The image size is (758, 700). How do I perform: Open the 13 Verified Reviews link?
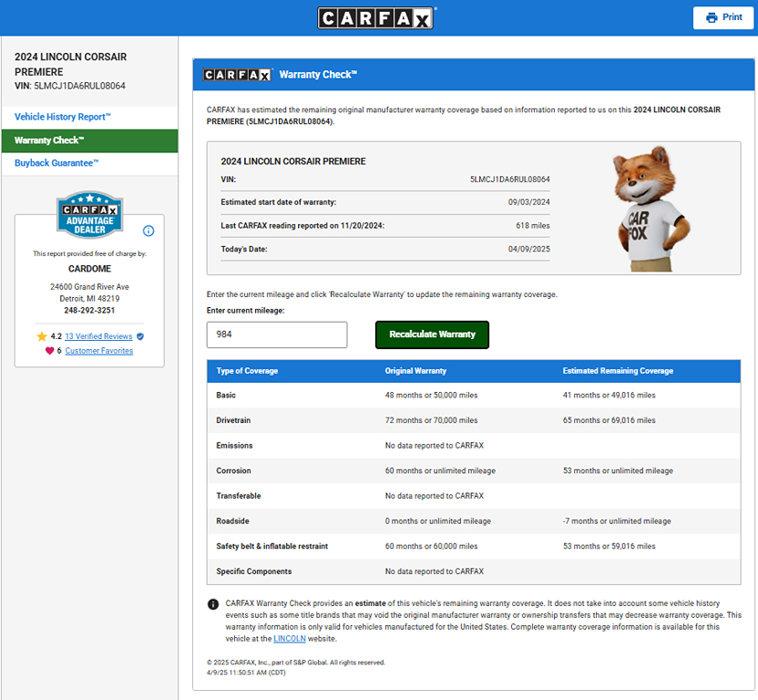(98, 336)
